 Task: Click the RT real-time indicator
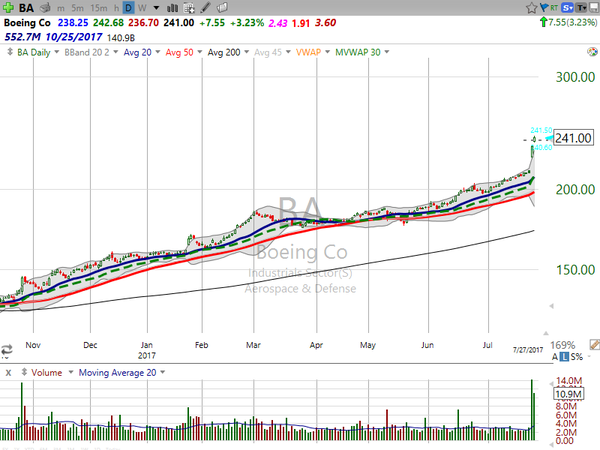(554, 8)
